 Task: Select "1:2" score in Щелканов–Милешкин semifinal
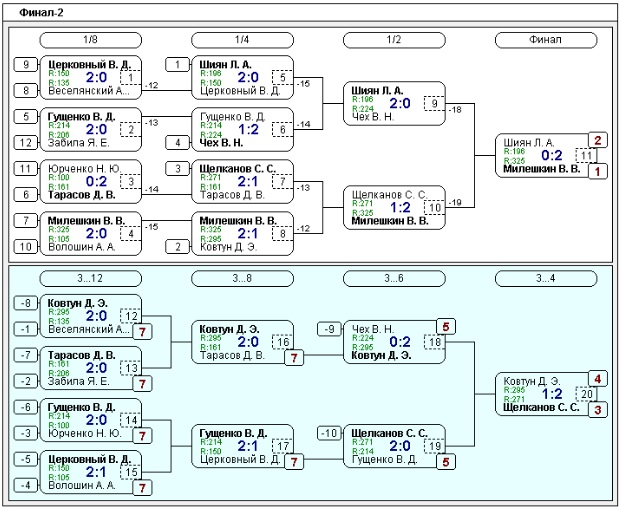[400, 207]
